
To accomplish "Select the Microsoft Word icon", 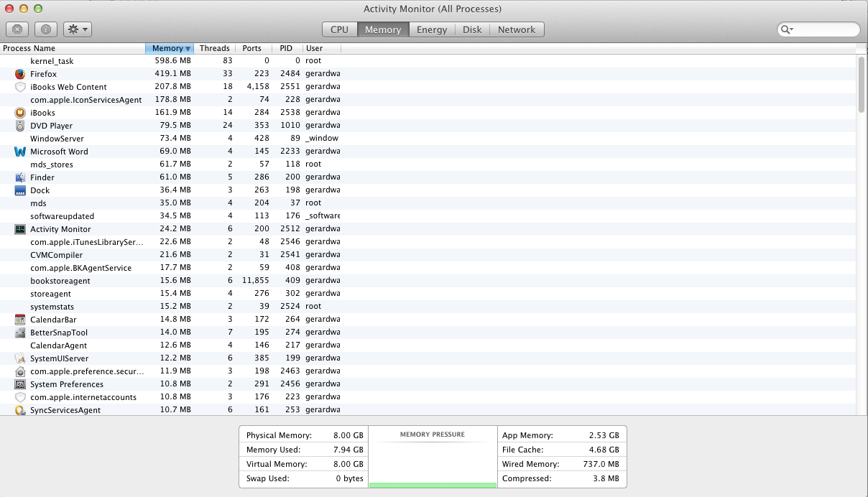I will coord(20,152).
